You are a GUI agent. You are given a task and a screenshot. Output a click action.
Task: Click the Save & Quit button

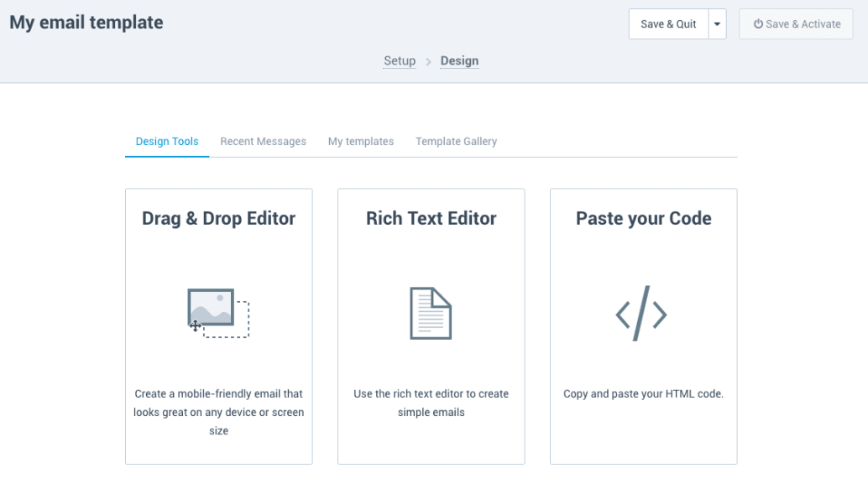pyautogui.click(x=668, y=23)
